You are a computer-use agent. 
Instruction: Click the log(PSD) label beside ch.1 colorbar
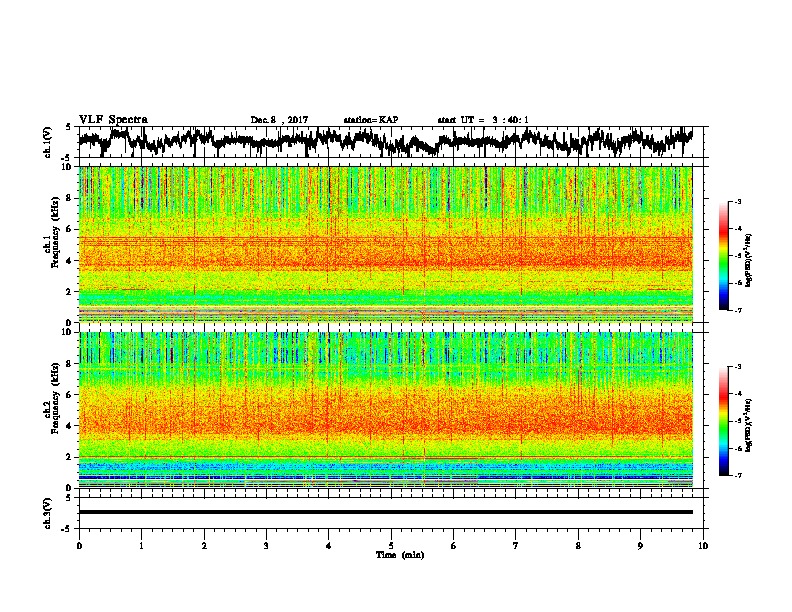(748, 261)
